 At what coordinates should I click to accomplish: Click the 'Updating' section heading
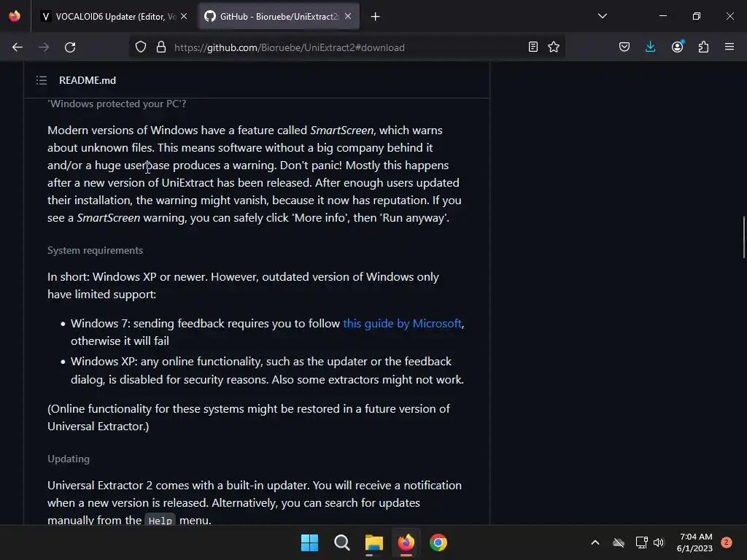point(69,459)
